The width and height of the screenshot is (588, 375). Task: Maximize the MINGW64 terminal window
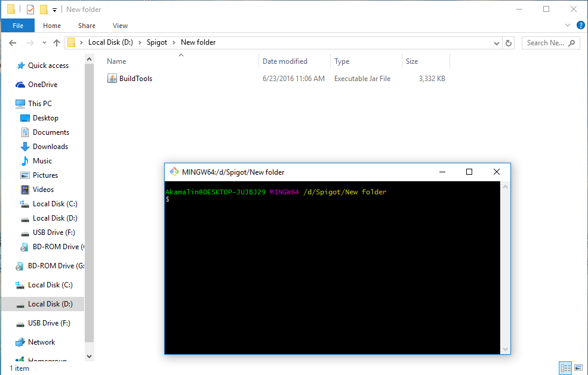469,172
